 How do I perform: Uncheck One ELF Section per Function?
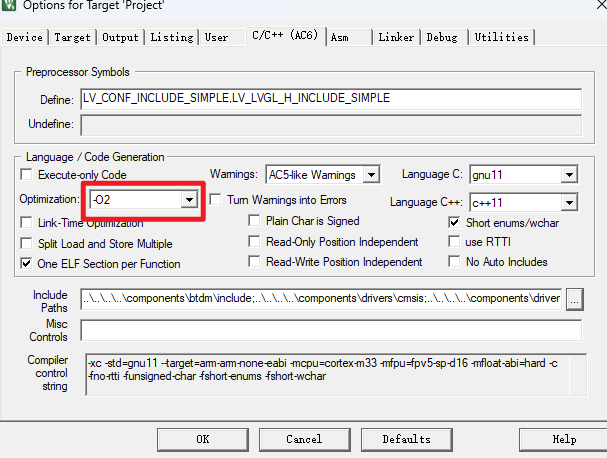(27, 264)
